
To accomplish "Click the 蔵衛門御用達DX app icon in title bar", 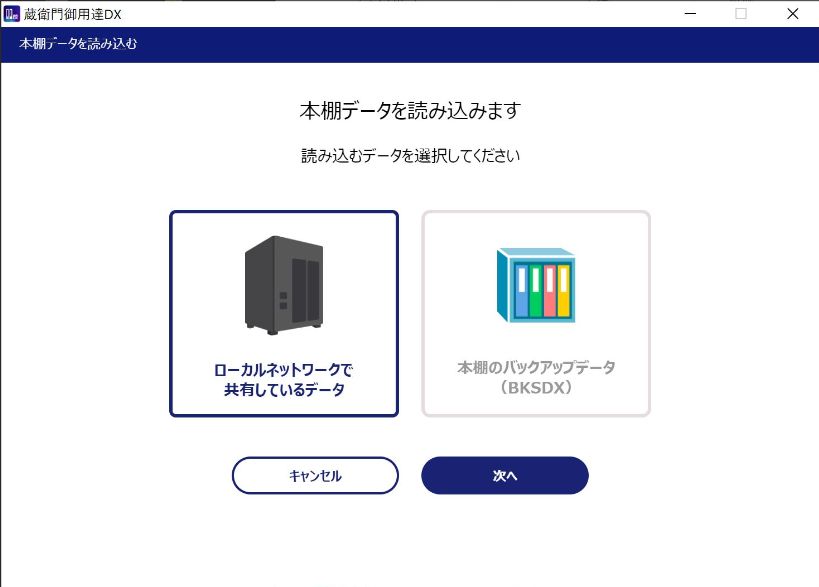I will pos(11,14).
